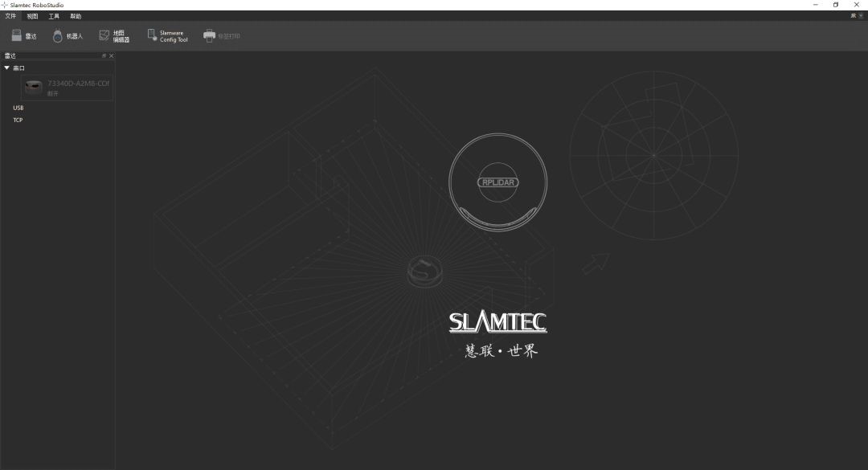Open the dropdown arrow at menu bar right
The width and height of the screenshot is (868, 470).
click(861, 16)
